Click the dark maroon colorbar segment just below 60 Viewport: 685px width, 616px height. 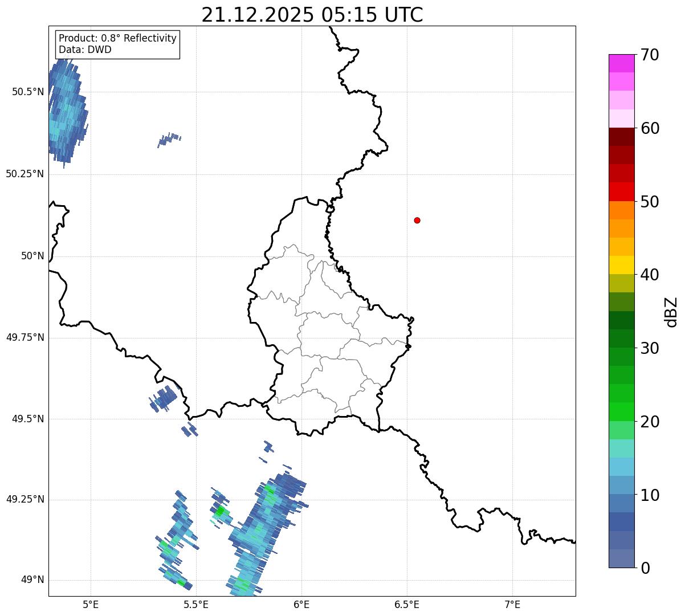(621, 137)
